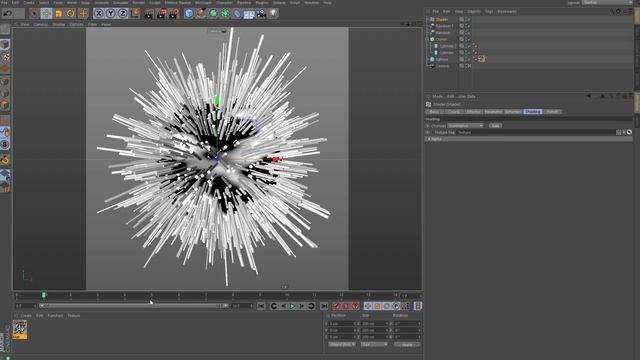
Task: Open the Object (Rel) coordinate dropdown
Action: (342, 344)
